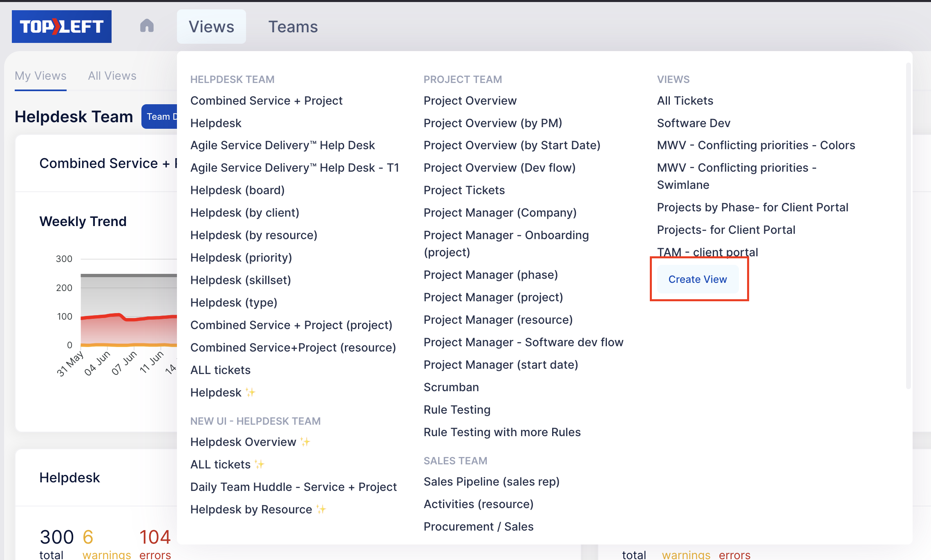Click the TopLeft logo
The width and height of the screenshot is (931, 560).
click(x=62, y=27)
